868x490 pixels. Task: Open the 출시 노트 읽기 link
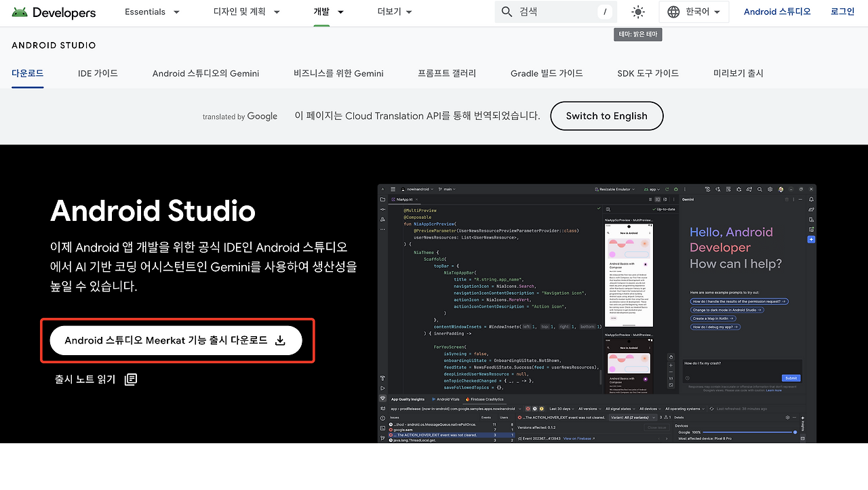point(85,380)
